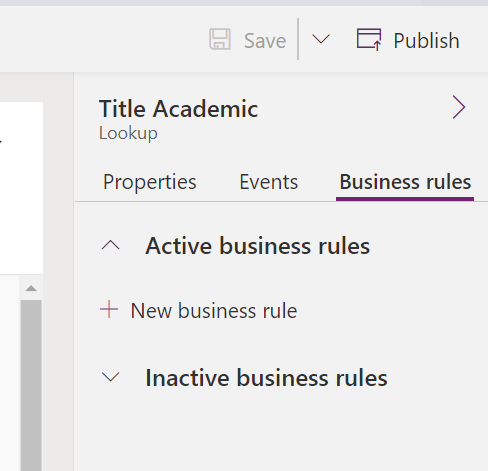Click the white form canvas area
488x471 pixels.
point(21,188)
